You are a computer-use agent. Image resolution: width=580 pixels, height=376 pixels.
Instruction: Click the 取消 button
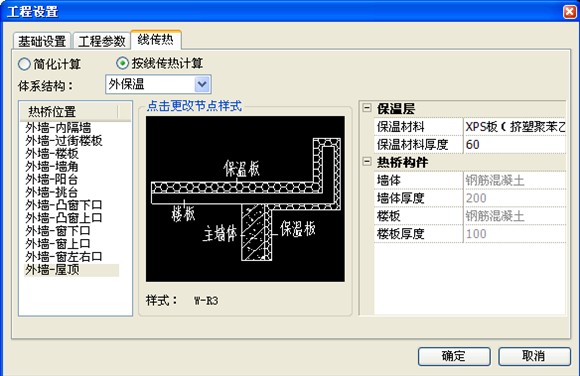pos(534,356)
